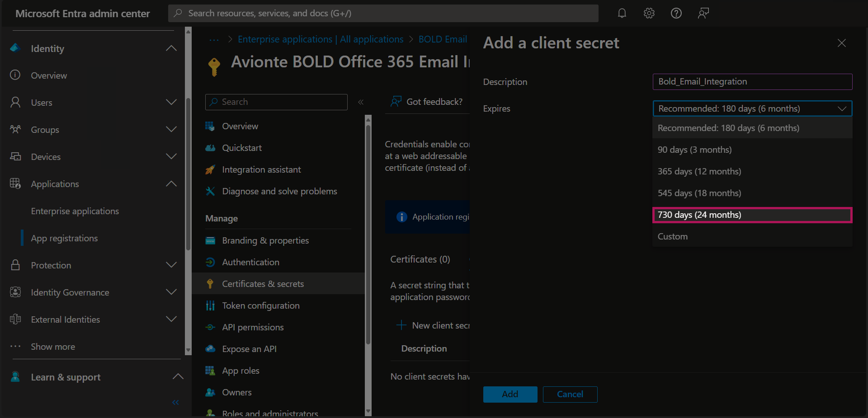Open the notifications bell icon

[x=622, y=13]
